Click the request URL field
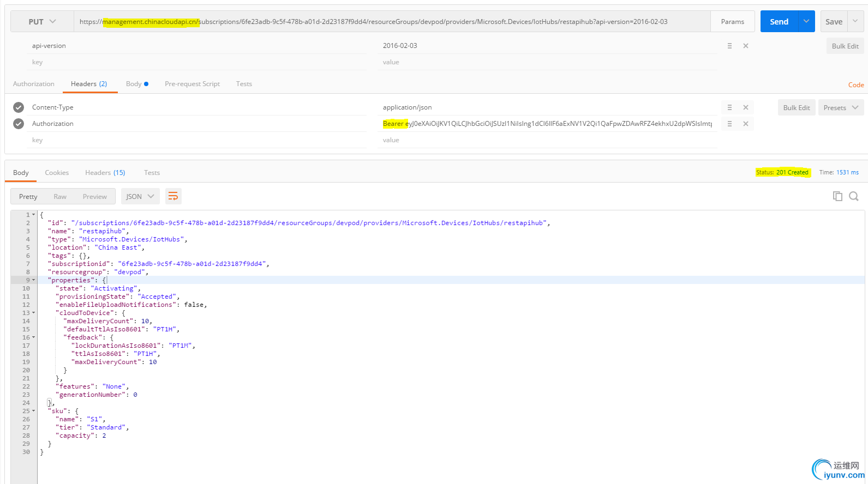This screenshot has height=484, width=868. (x=392, y=21)
